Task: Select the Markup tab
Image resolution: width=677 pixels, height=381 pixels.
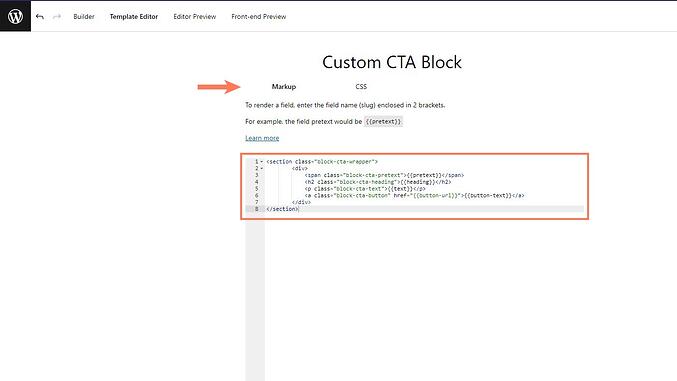Action: point(284,86)
